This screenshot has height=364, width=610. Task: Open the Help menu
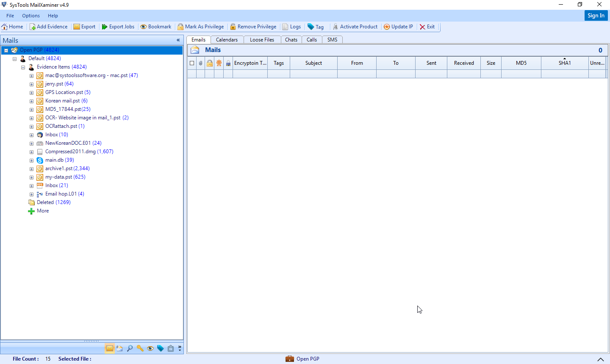[x=53, y=16]
